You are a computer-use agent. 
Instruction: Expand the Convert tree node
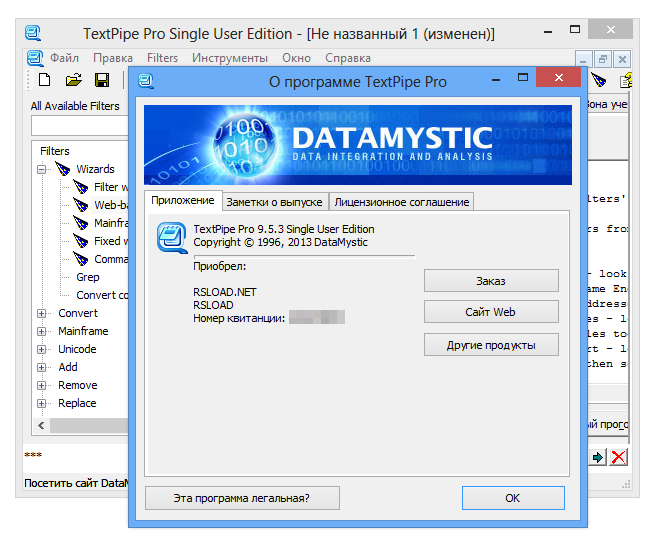tap(42, 314)
